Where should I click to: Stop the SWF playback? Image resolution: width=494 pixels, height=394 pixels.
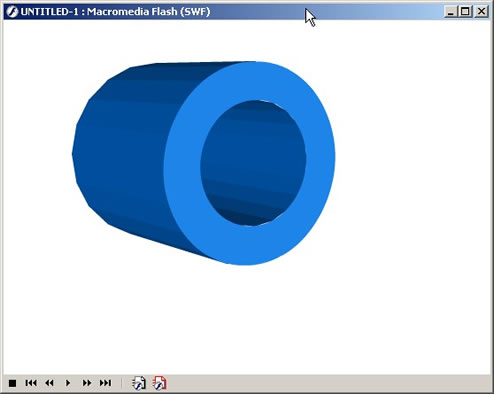tap(12, 383)
